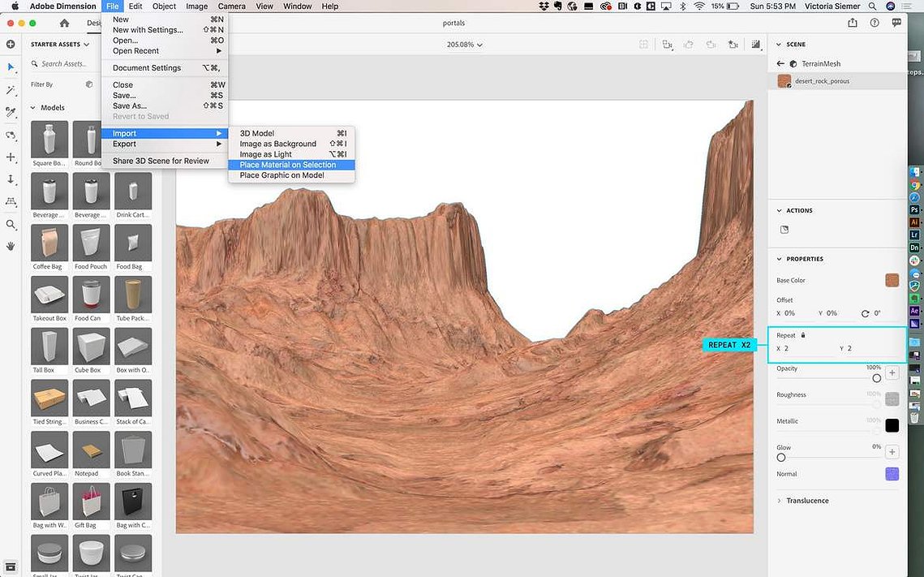Viewport: 924px width, 577px height.
Task: Open the Open Recent submenu
Action: coord(165,50)
